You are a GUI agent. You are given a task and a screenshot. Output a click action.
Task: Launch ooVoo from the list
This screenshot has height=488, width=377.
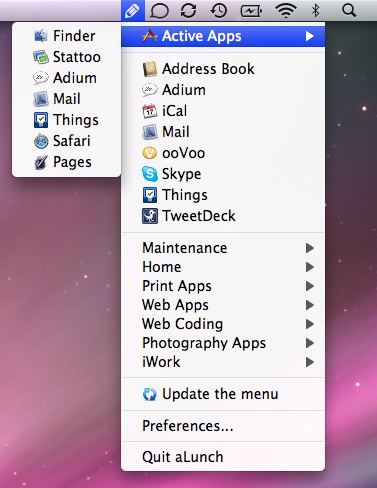point(223,153)
